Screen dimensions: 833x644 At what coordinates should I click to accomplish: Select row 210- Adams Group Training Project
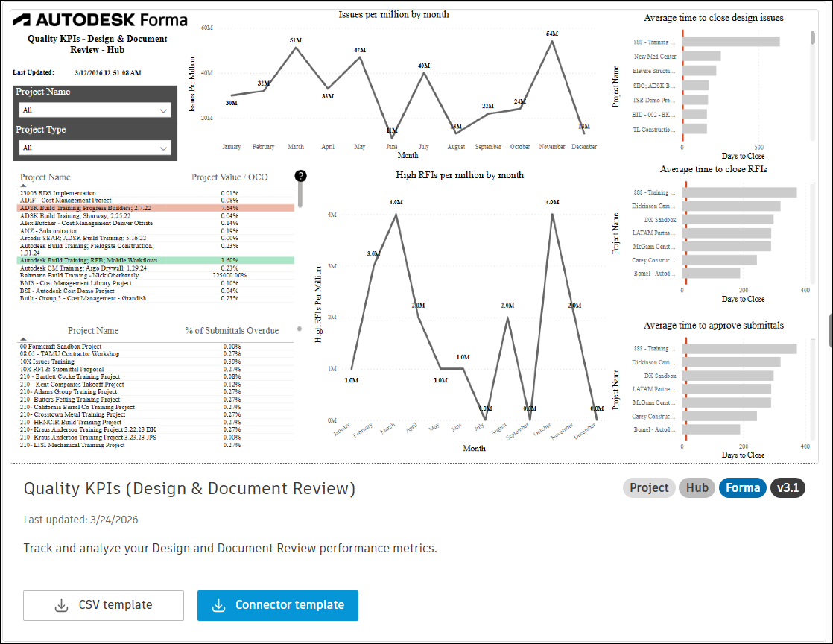coord(156,391)
